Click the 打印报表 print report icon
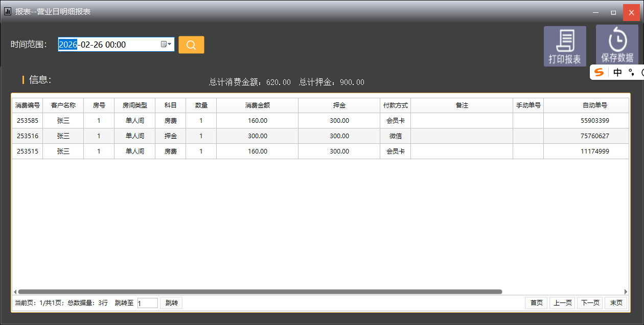 pyautogui.click(x=565, y=46)
